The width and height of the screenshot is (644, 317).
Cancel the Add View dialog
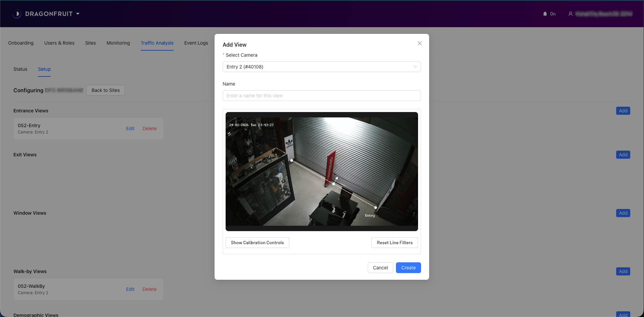point(380,268)
